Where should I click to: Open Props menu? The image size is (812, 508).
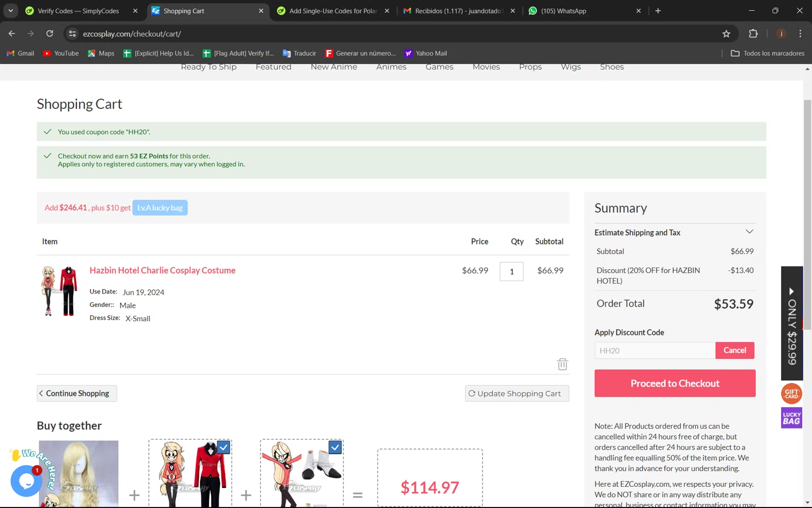(531, 67)
